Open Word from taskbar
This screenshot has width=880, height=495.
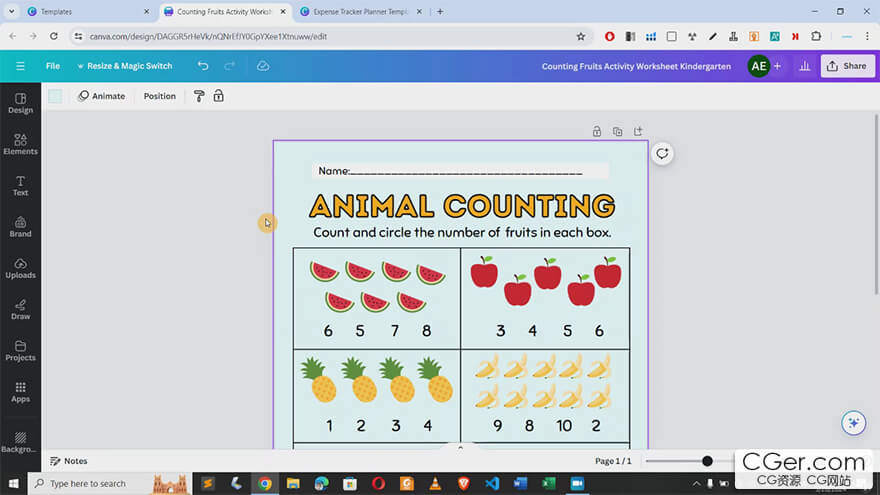point(520,483)
